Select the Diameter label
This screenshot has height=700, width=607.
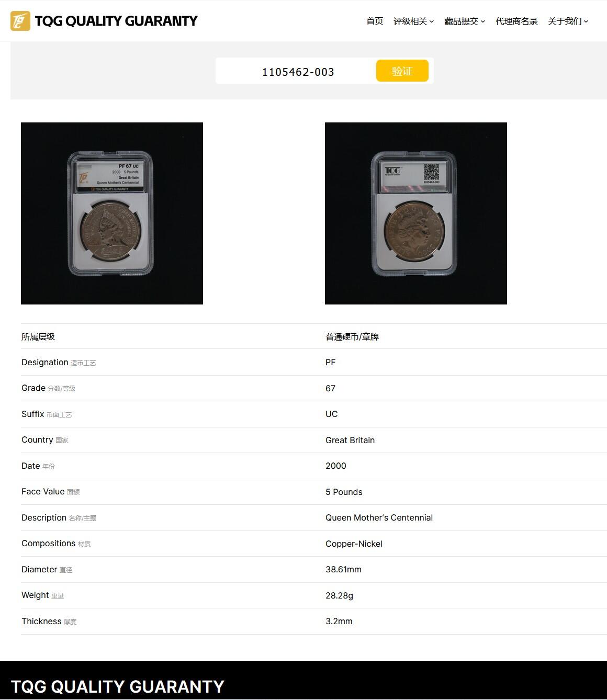coord(39,569)
